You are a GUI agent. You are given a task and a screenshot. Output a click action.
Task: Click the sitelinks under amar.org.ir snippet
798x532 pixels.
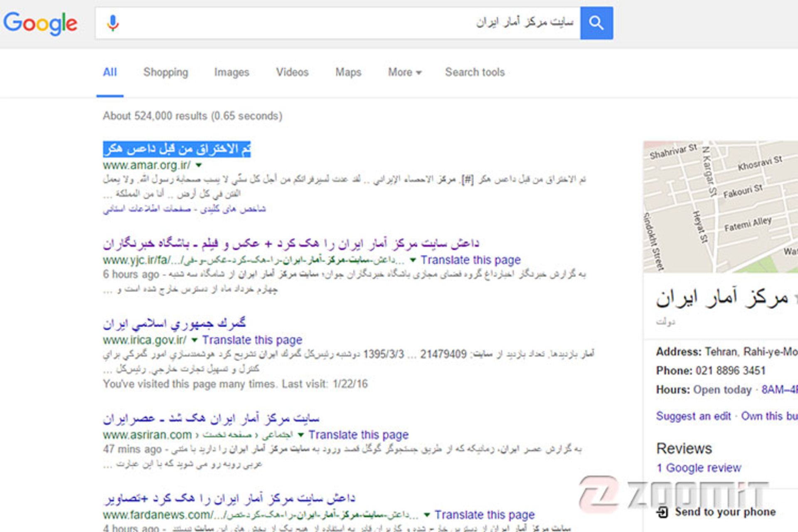click(x=184, y=209)
